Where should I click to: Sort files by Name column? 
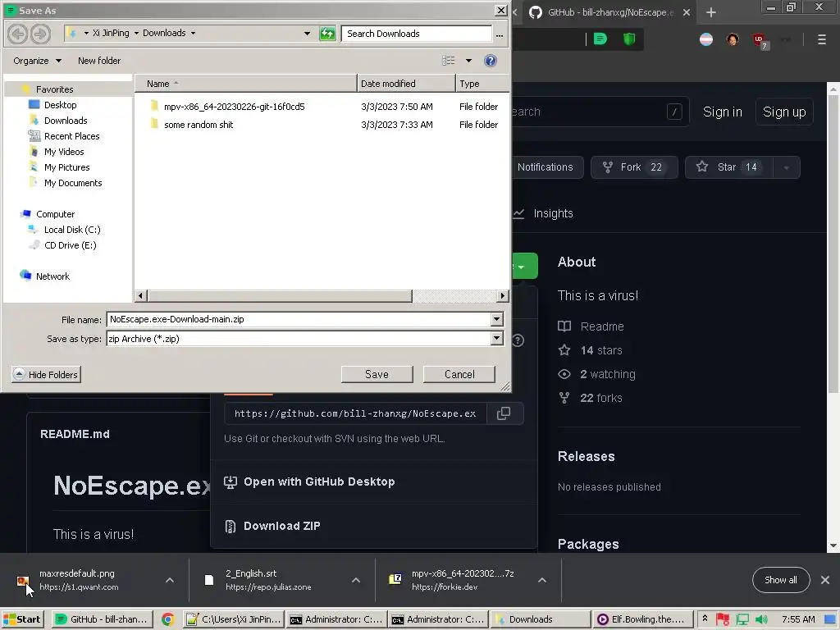(245, 84)
